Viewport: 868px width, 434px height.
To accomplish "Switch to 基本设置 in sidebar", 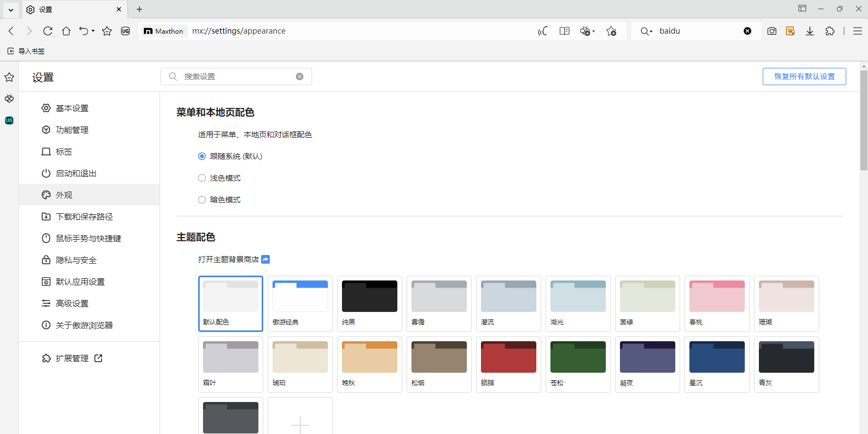I will click(x=72, y=108).
